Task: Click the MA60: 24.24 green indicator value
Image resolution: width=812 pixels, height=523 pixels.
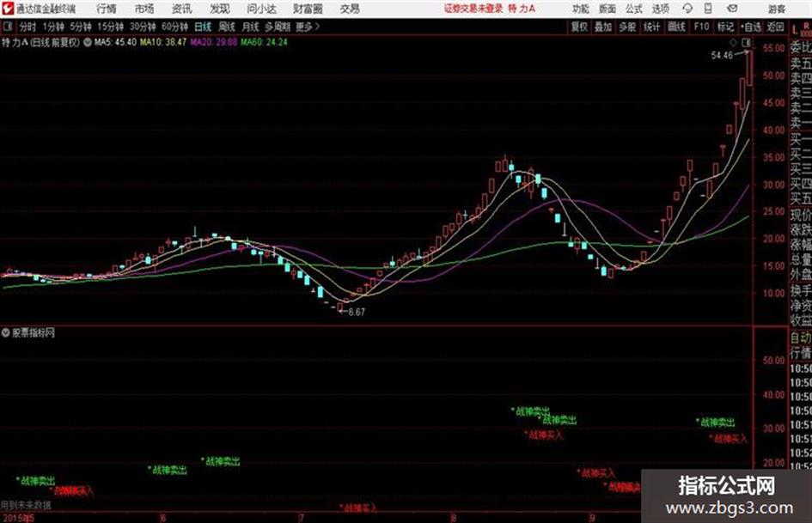Action: coord(264,42)
